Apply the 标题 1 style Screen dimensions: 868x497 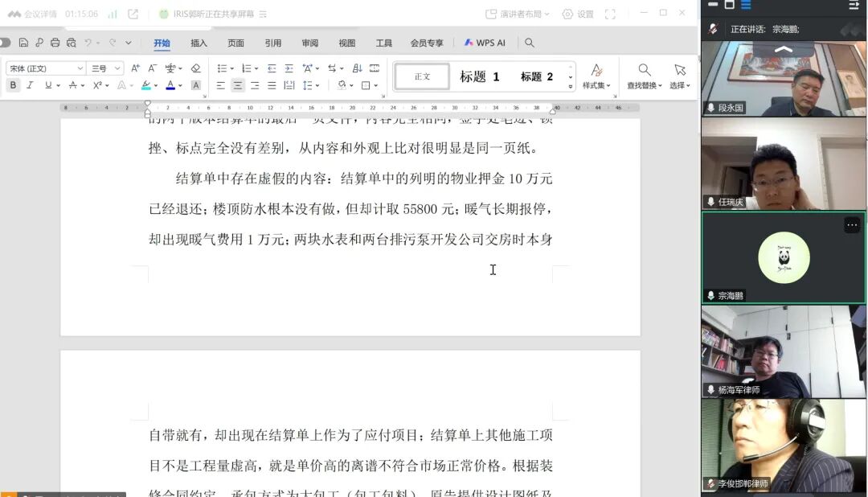[479, 76]
